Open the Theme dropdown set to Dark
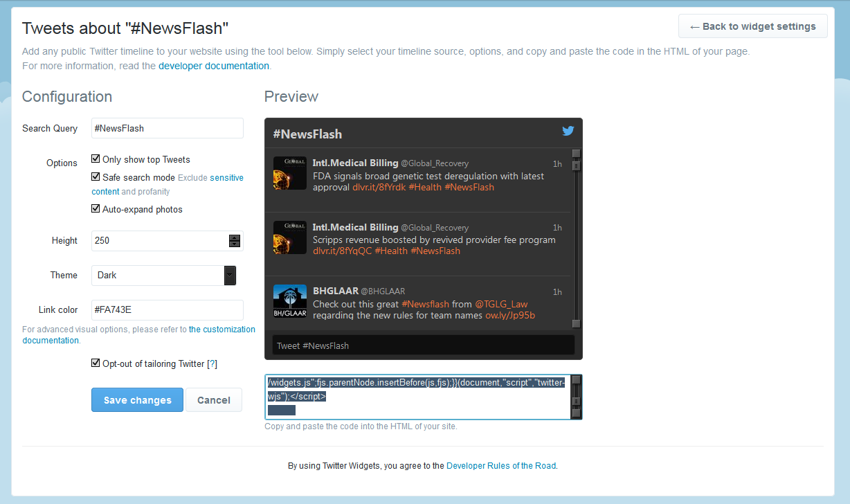Viewport: 850px width, 504px height. point(164,275)
